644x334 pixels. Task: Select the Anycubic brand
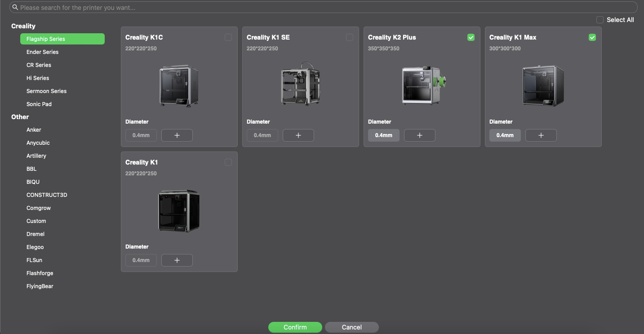(38, 143)
